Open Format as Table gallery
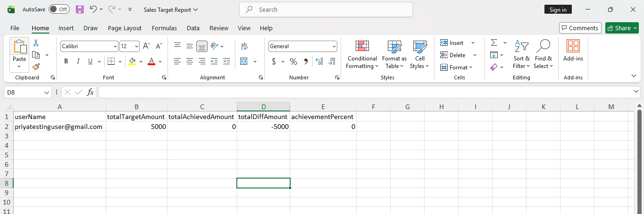644x214 pixels. pyautogui.click(x=394, y=54)
